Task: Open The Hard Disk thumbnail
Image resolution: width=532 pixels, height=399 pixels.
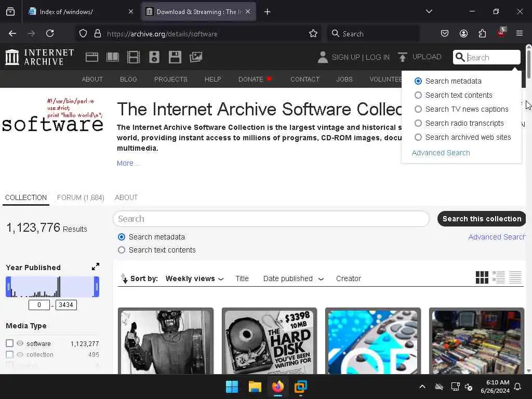Action: (x=270, y=341)
